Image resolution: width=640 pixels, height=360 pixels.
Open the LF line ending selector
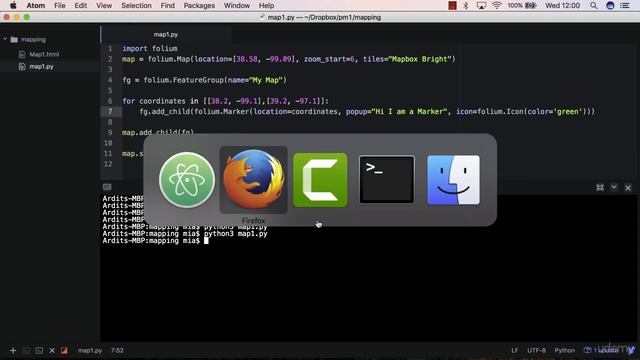(515, 350)
